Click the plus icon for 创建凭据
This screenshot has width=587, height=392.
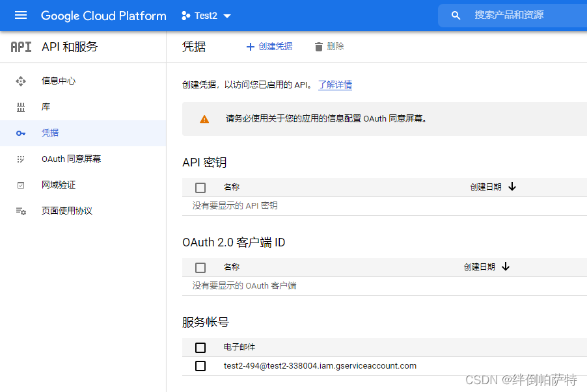pyautogui.click(x=251, y=47)
